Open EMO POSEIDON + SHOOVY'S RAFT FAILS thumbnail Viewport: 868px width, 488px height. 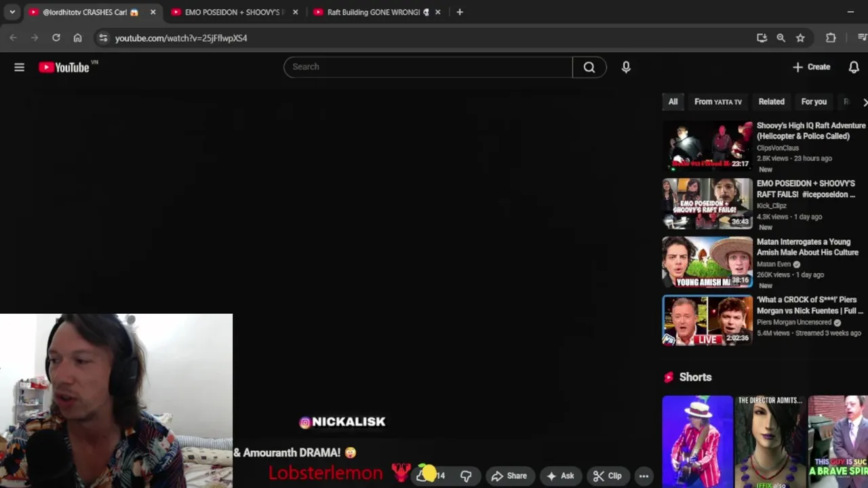[x=707, y=204]
